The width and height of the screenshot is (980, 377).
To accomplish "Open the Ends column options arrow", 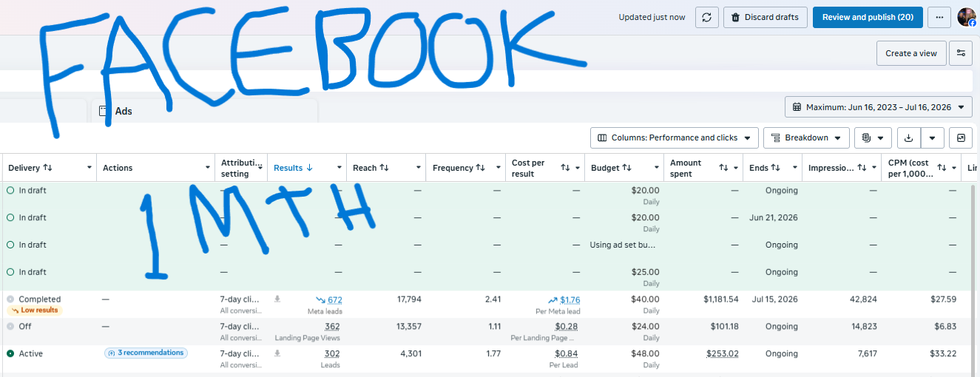I will 794,168.
